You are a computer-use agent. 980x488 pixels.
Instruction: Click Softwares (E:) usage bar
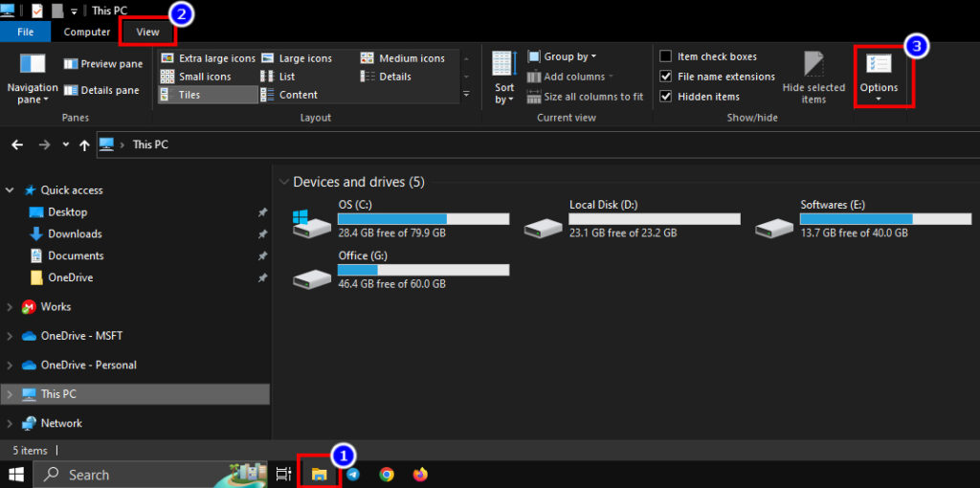tap(885, 219)
